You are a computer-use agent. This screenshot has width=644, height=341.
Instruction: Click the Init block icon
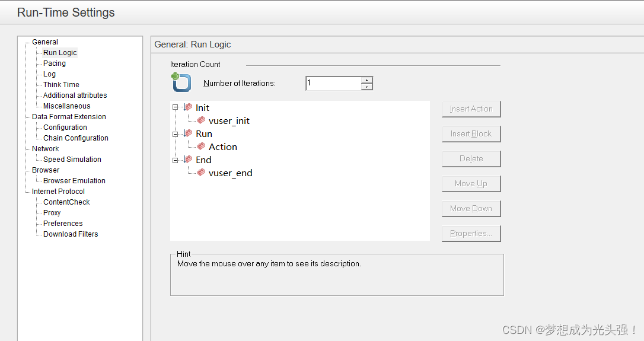(x=188, y=107)
